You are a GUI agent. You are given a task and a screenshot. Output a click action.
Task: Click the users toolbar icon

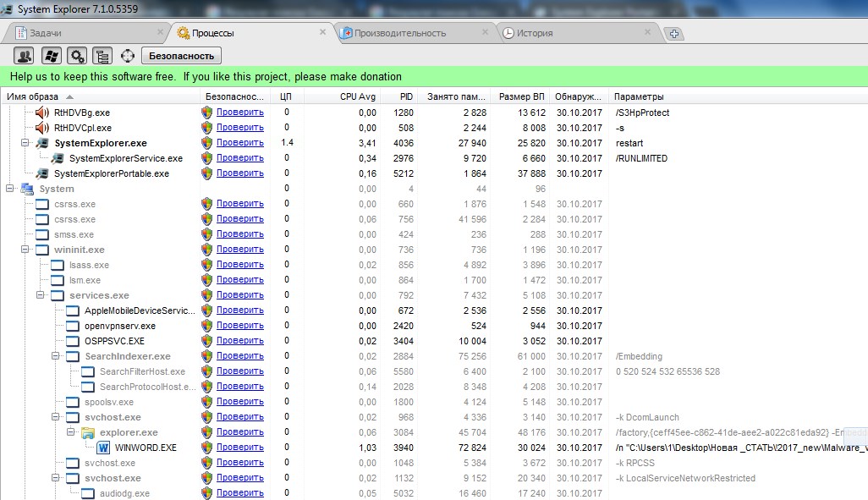point(24,56)
